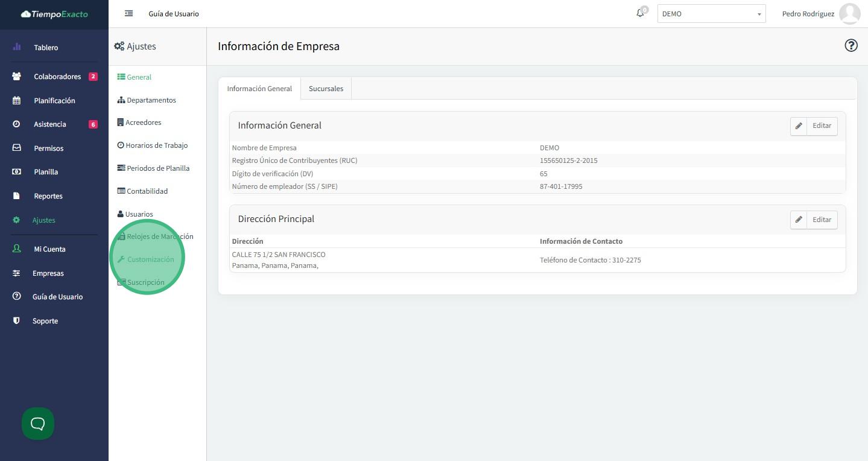Switch to the Sucursales tab
The width and height of the screenshot is (868, 461).
[x=326, y=89]
